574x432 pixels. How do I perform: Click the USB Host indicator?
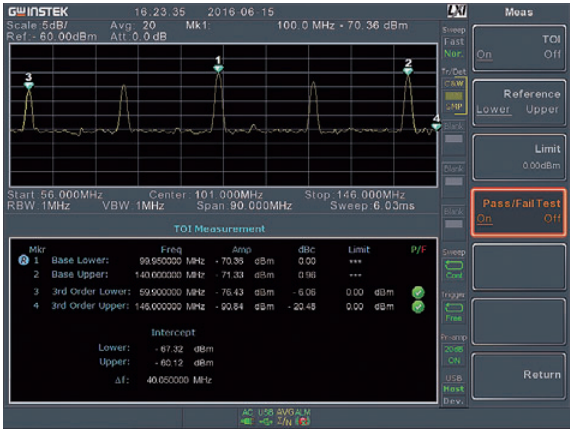[454, 389]
